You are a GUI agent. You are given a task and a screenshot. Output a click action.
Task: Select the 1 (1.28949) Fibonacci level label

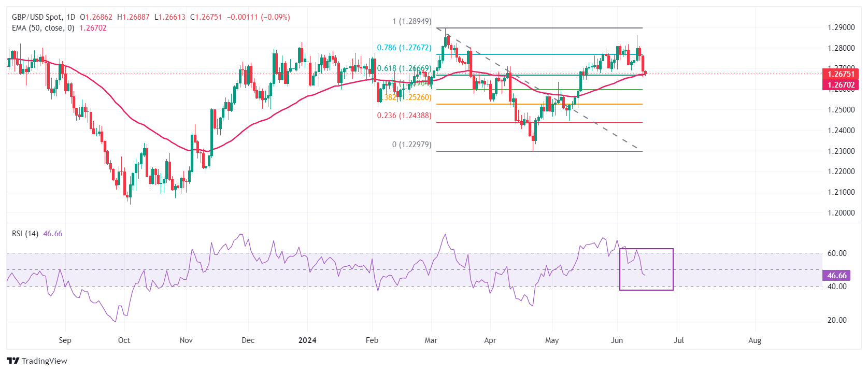point(411,21)
